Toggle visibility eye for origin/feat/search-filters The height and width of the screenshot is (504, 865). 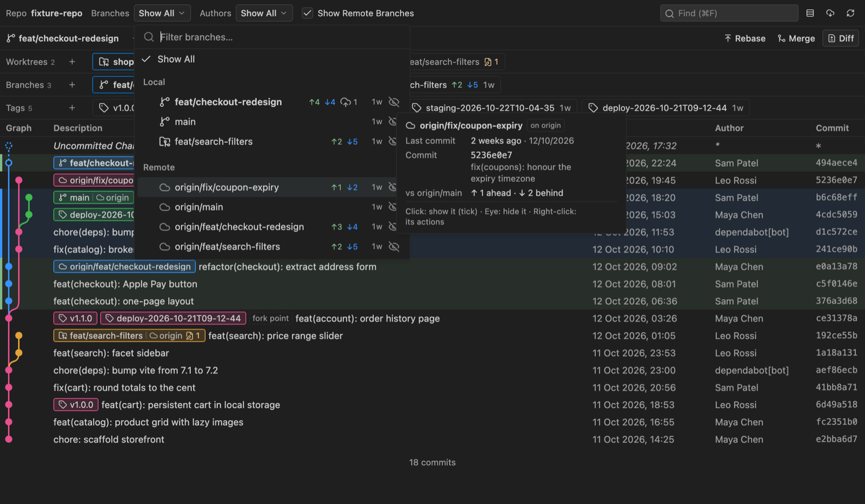click(x=394, y=247)
